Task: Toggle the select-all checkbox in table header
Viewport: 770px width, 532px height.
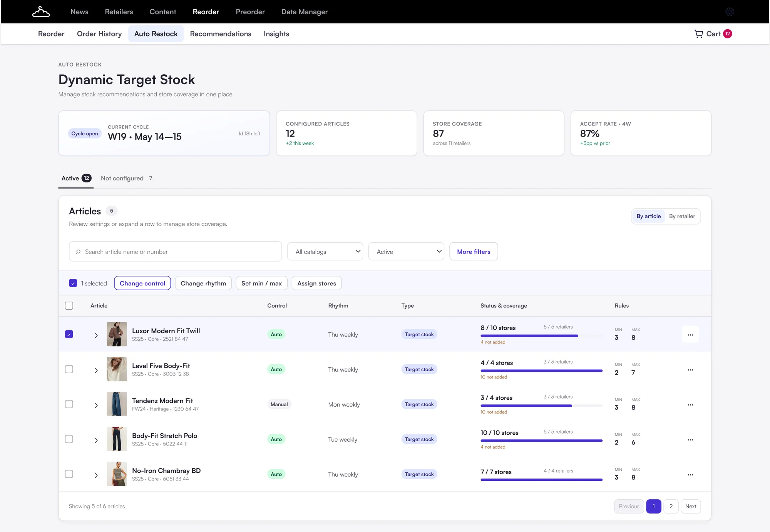Action: [x=69, y=306]
